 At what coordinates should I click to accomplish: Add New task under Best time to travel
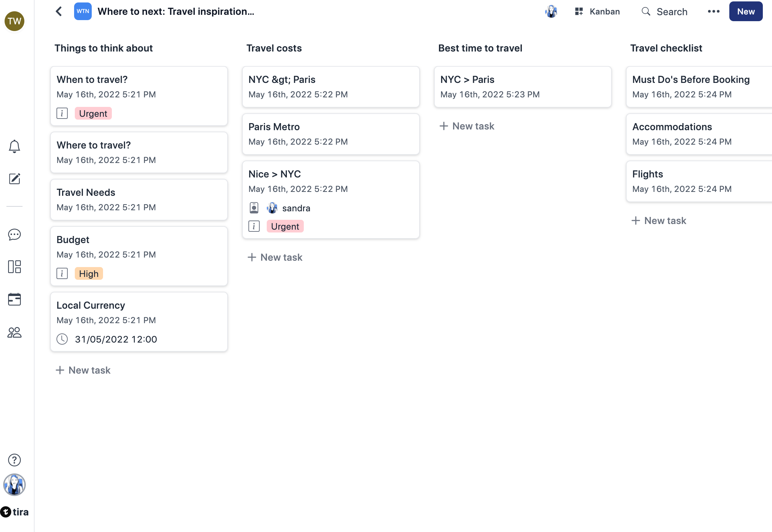[x=467, y=126]
